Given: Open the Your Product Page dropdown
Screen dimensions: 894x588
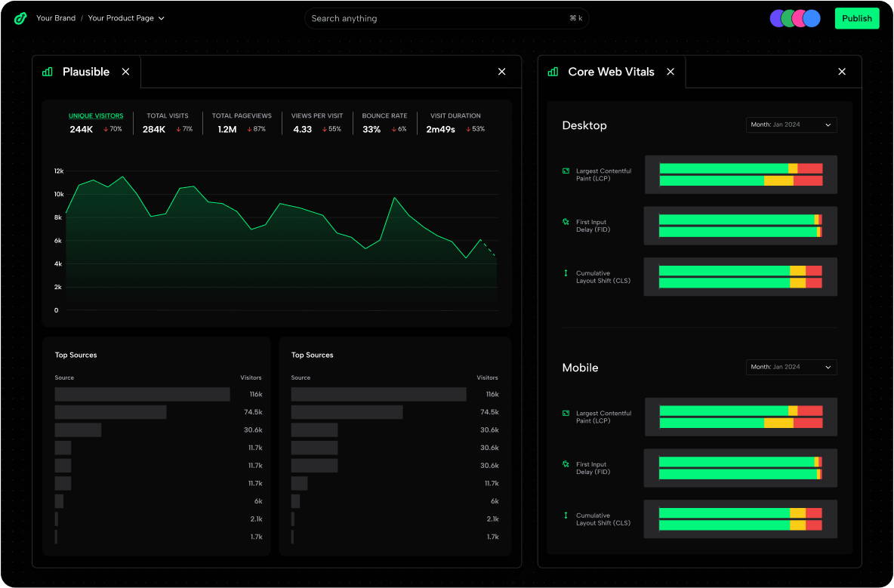Looking at the screenshot, I should (x=126, y=18).
